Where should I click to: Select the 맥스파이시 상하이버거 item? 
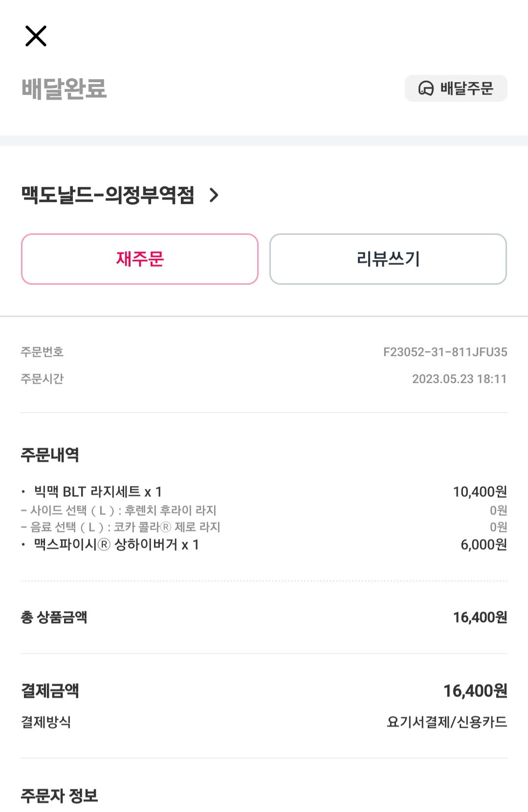pyautogui.click(x=116, y=545)
